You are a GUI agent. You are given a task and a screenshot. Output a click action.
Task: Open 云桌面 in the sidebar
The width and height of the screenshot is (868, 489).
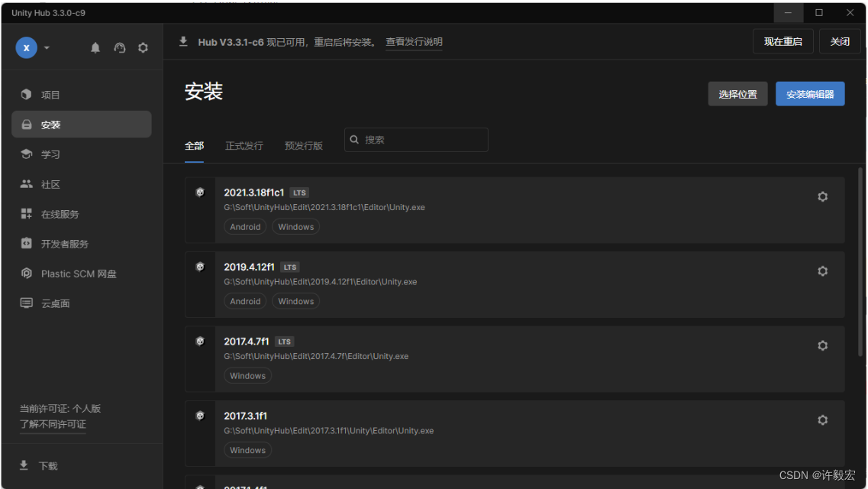click(x=82, y=303)
